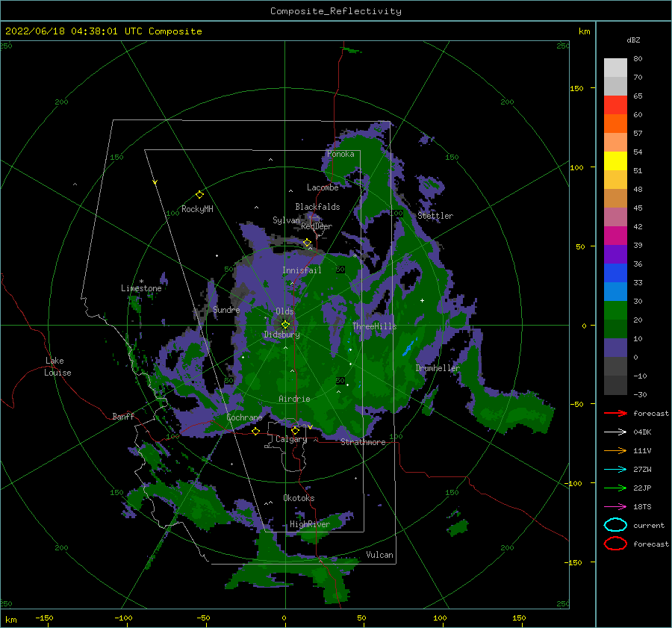This screenshot has height=628, width=672.
Task: Click the orange 111V arrow icon
Action: pyautogui.click(x=615, y=450)
